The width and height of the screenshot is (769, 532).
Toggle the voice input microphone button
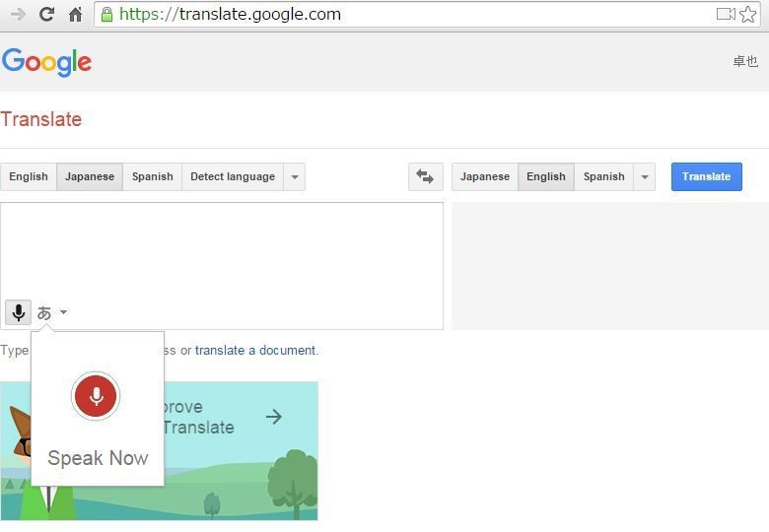(x=18, y=312)
